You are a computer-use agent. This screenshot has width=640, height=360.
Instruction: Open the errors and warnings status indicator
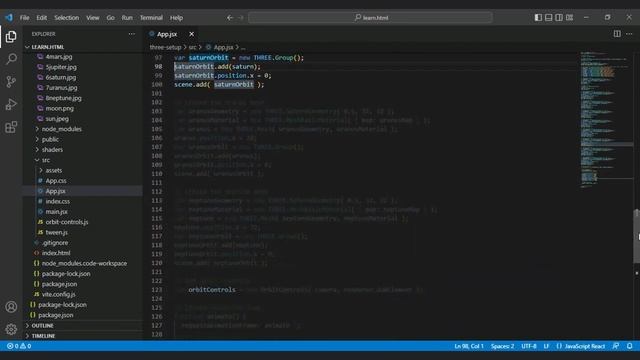(19, 346)
